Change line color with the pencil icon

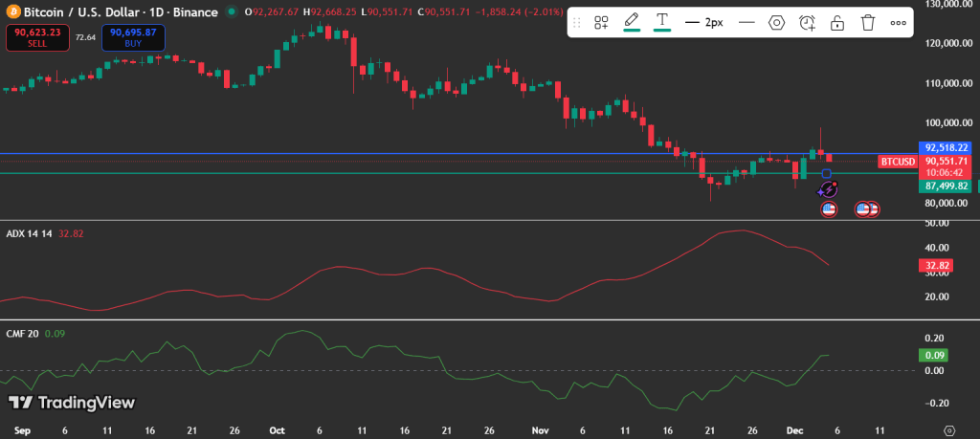coord(632,22)
